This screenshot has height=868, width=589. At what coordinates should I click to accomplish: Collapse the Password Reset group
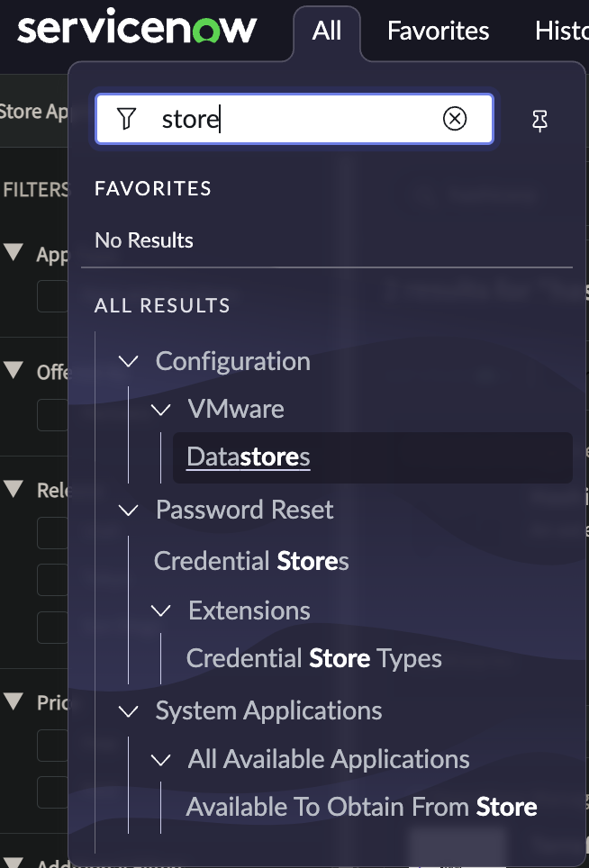pos(129,511)
